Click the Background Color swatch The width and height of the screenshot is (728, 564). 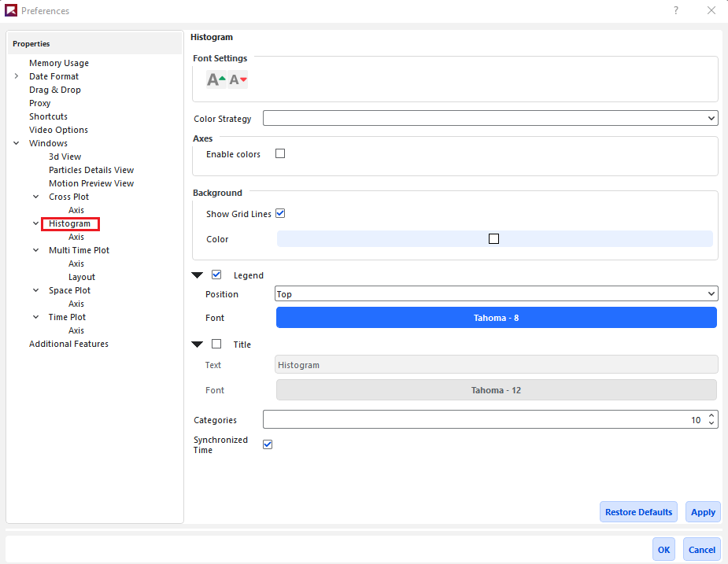point(494,238)
